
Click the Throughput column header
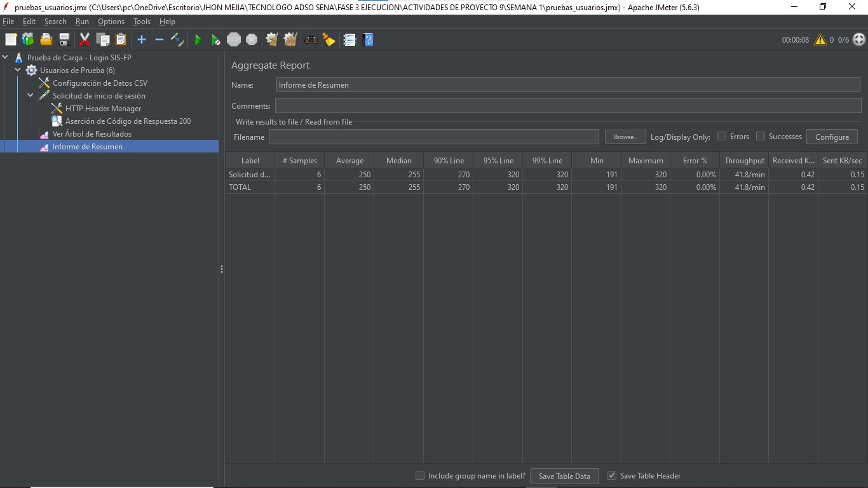pos(744,161)
